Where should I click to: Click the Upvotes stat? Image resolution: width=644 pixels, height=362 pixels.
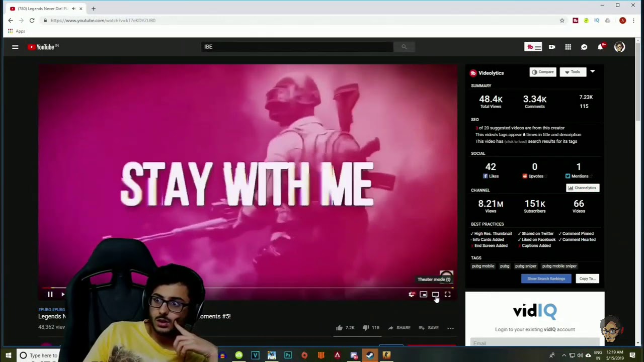point(534,170)
